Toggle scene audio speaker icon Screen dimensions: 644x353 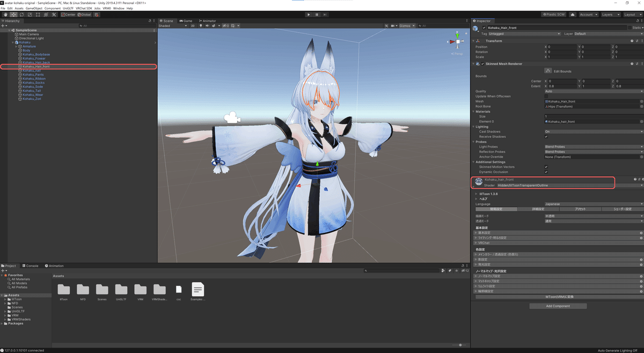(208, 25)
